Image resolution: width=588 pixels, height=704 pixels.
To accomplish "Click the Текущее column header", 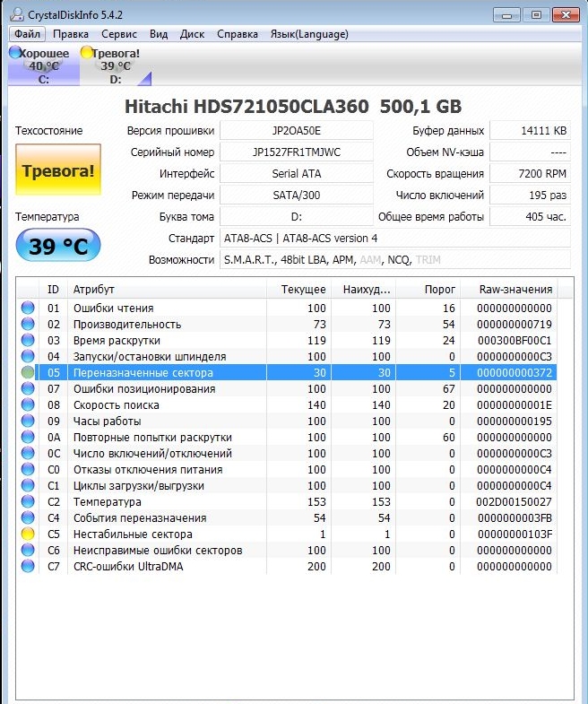I will pos(299,290).
